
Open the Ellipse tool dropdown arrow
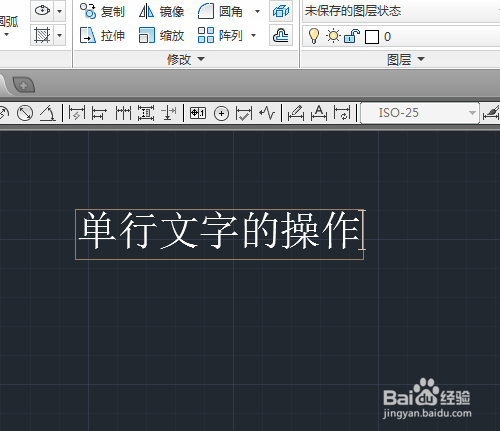click(59, 11)
